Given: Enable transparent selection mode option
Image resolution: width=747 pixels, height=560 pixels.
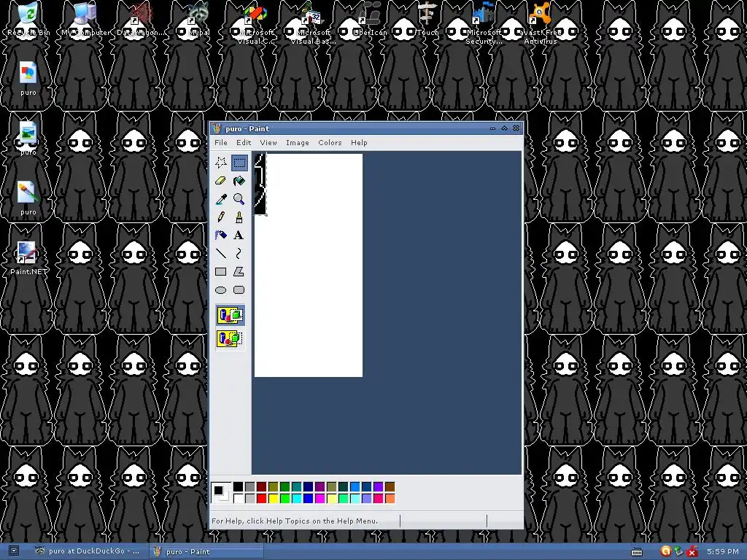Looking at the screenshot, I should tap(231, 338).
